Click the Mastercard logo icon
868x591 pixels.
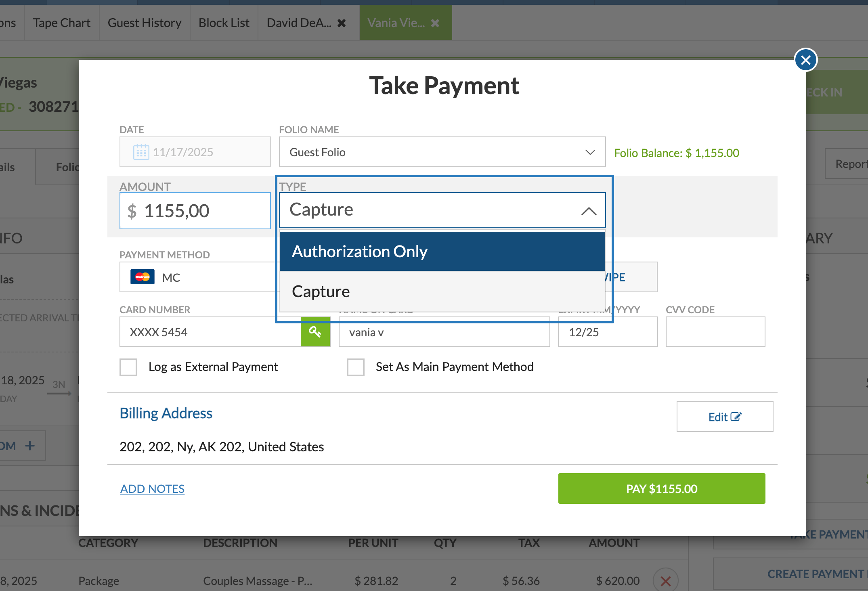tap(142, 277)
